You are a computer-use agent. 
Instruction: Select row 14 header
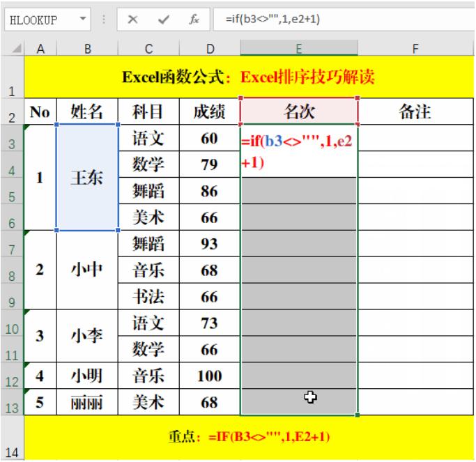coord(12,438)
